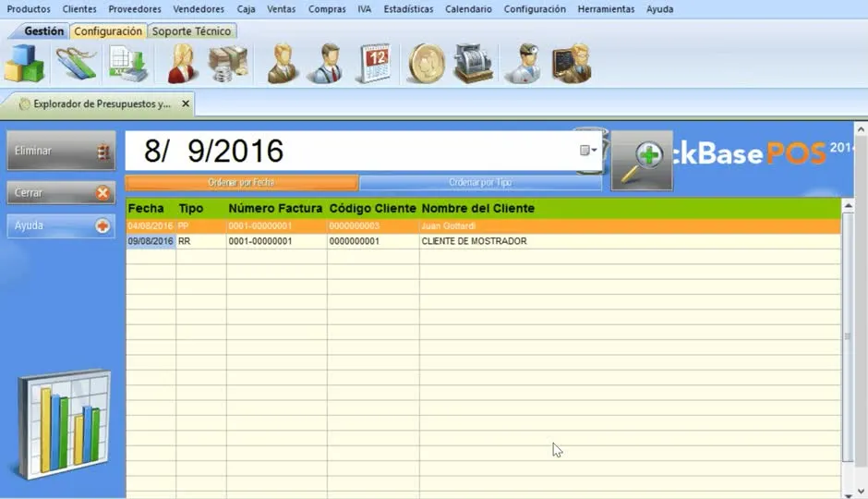
Task: Click the Cerrar button
Action: pyautogui.click(x=62, y=193)
